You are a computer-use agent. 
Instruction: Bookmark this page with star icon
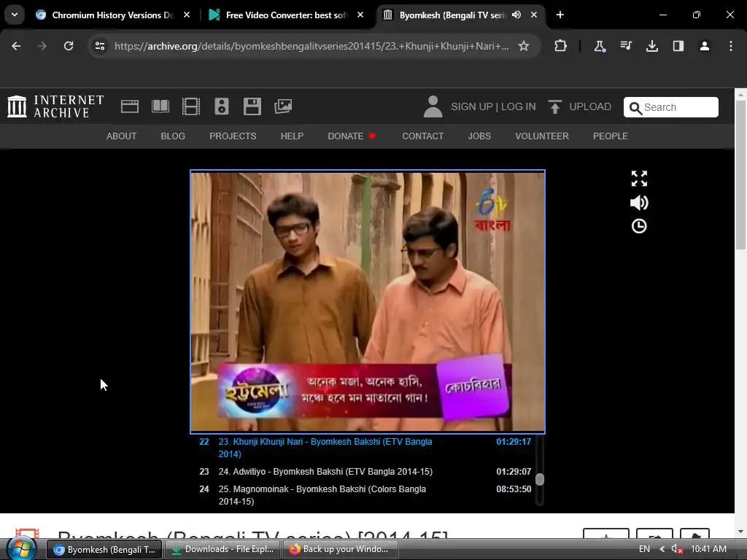pos(524,46)
